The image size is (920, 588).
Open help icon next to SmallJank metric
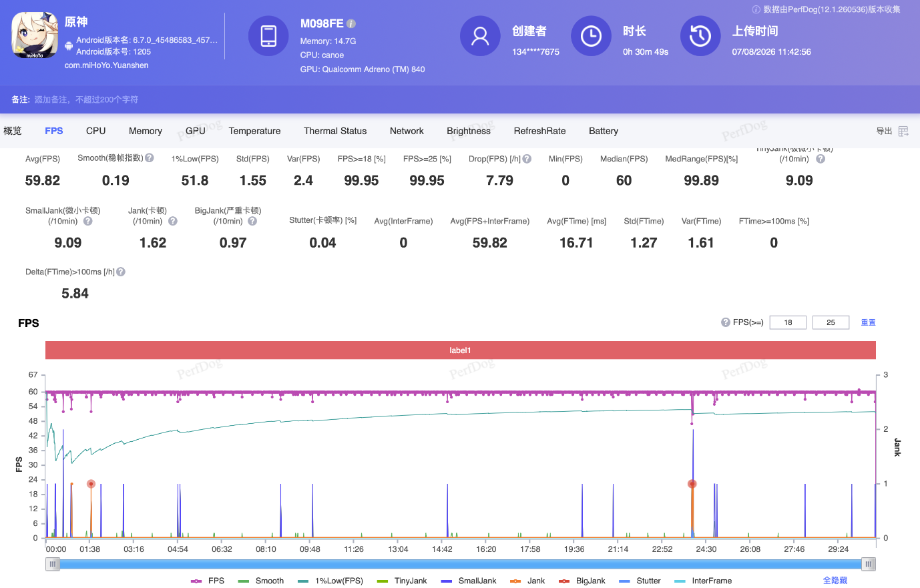pyautogui.click(x=87, y=221)
